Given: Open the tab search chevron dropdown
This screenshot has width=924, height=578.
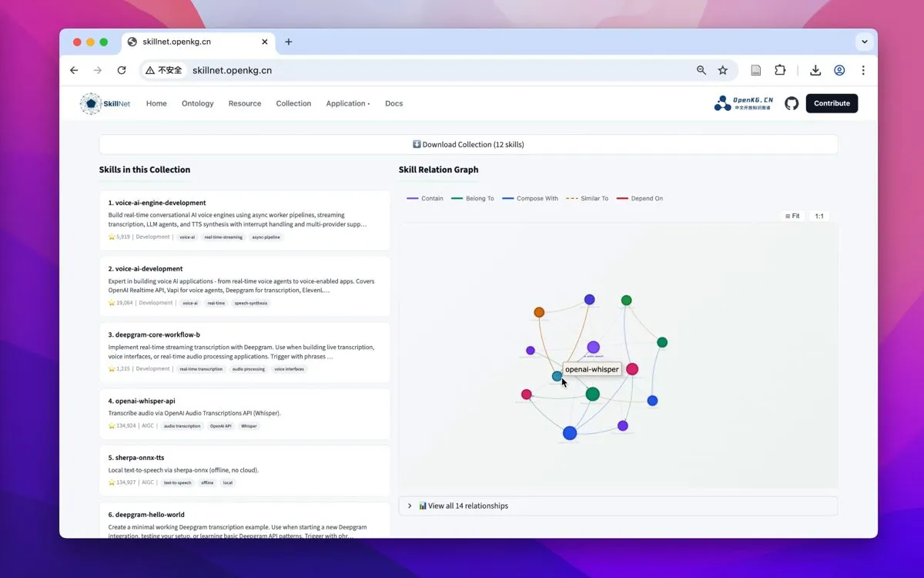Looking at the screenshot, I should 865,42.
